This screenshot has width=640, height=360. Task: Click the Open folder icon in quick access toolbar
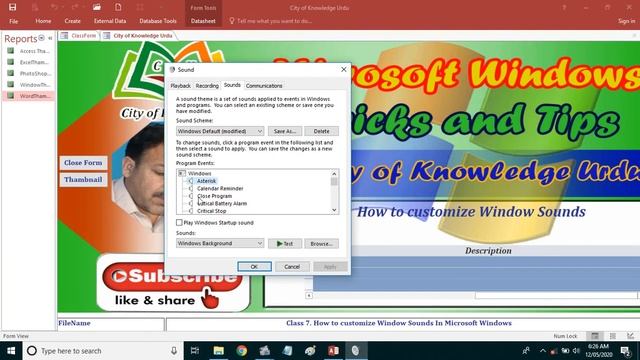coord(97,7)
